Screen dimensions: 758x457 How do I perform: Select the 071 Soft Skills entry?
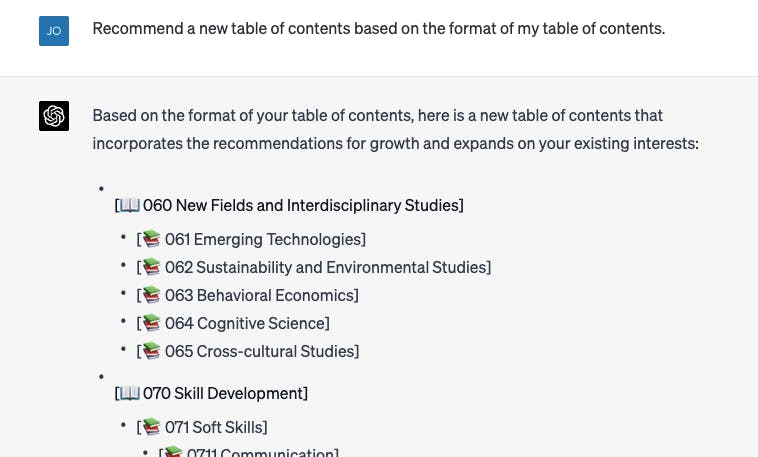coord(202,428)
